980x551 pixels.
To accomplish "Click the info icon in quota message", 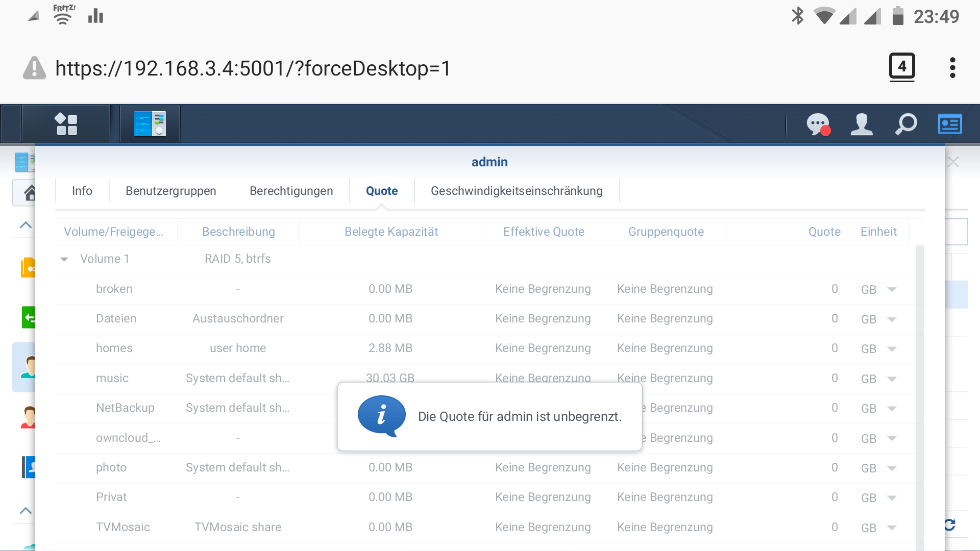I will 381,416.
